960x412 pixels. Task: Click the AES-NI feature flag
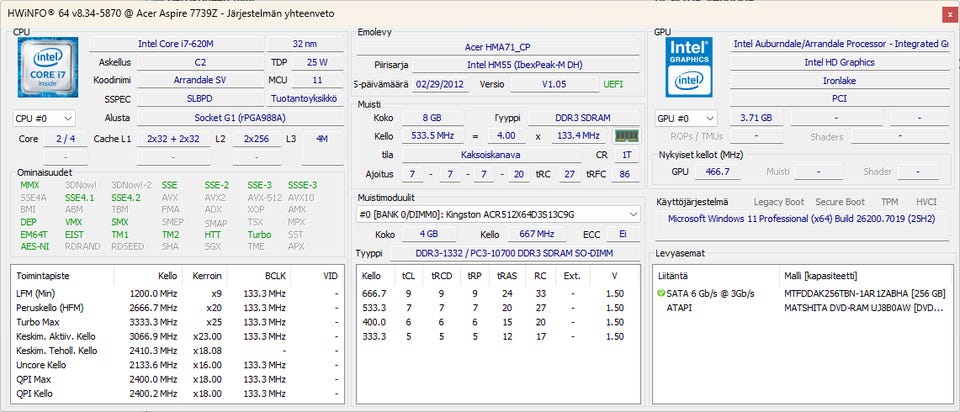coord(33,246)
